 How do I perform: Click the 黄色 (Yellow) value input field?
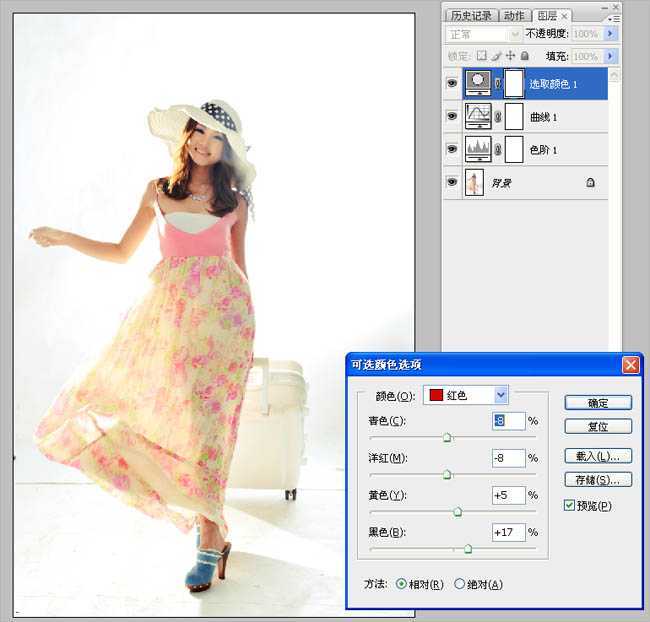508,495
